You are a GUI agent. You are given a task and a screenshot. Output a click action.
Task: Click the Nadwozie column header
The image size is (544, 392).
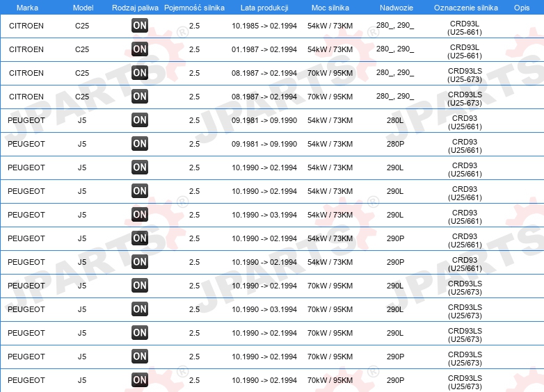(397, 8)
